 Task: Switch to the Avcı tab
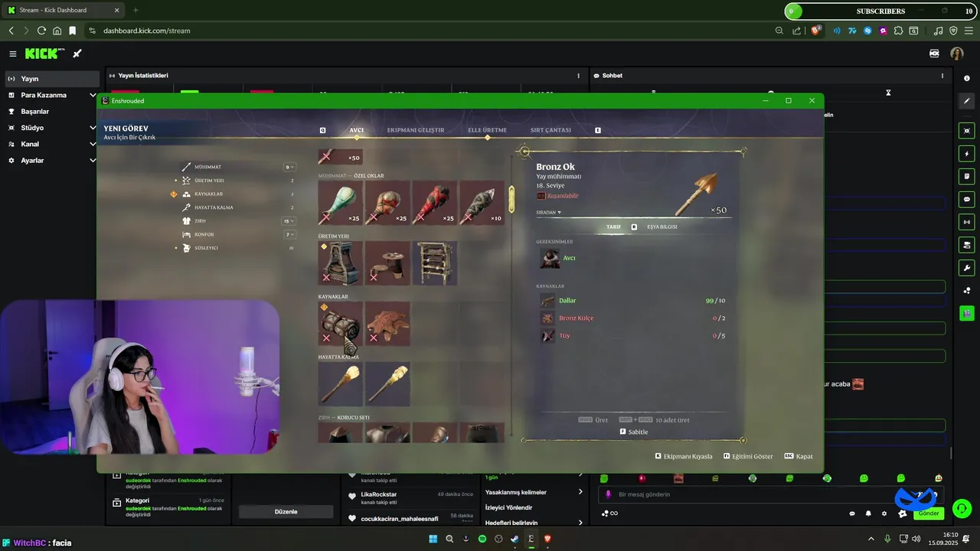(357, 130)
